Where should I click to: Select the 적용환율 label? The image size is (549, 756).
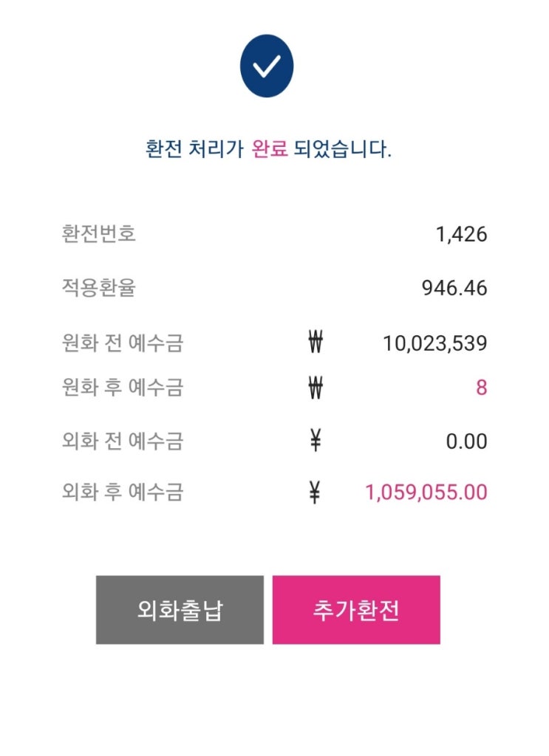click(x=99, y=288)
